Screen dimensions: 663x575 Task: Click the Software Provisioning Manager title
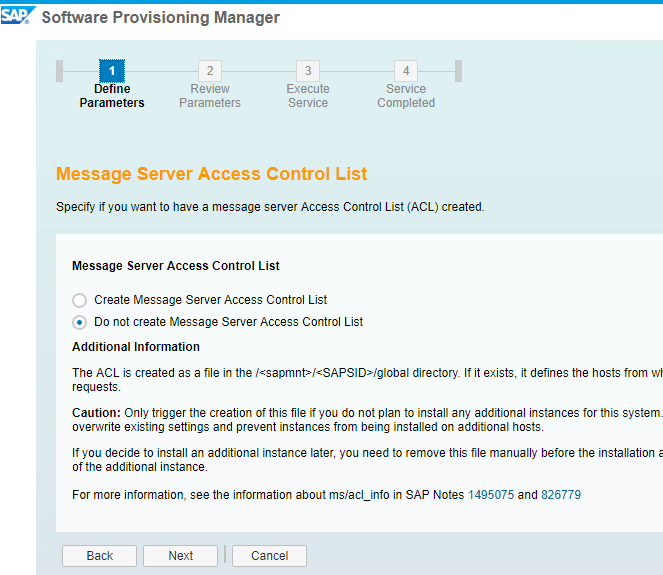(x=161, y=17)
